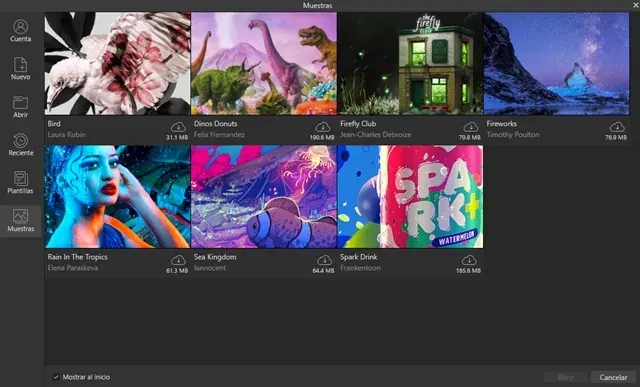
Task: Click the 'Spark Drink' title text
Action: (x=359, y=257)
